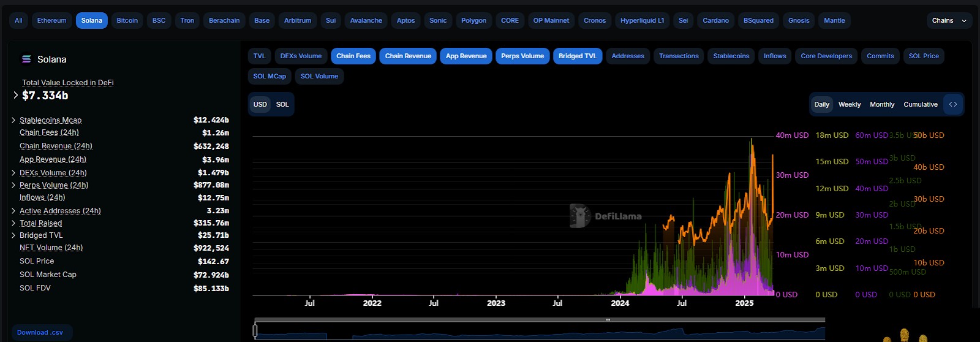
Task: Enable the Addresses metric
Action: pos(628,56)
